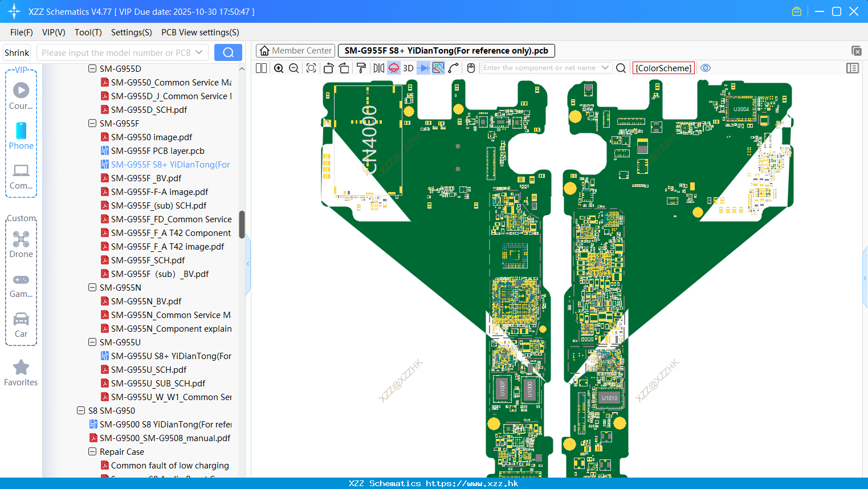Open the Drone category
The image size is (868, 489).
[x=21, y=244]
